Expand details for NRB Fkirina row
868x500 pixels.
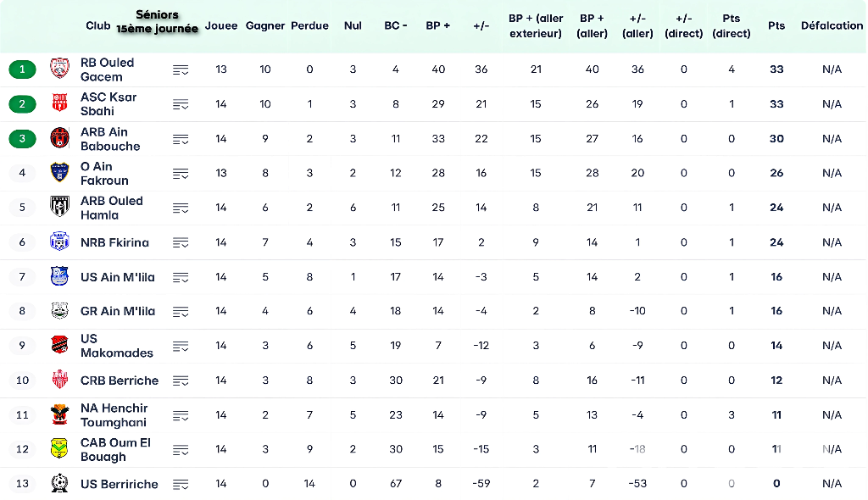tap(181, 242)
